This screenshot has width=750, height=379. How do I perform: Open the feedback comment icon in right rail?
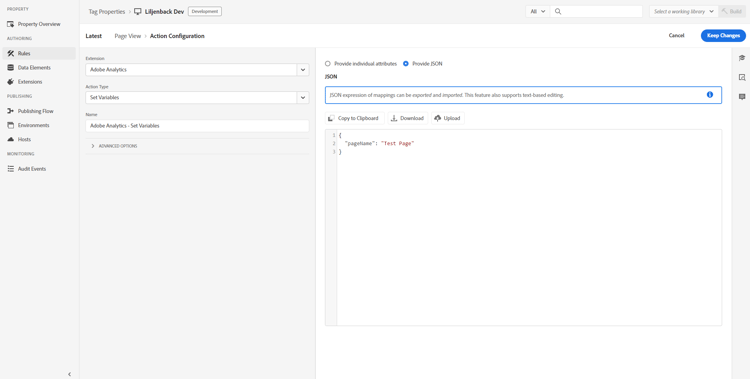click(x=742, y=97)
